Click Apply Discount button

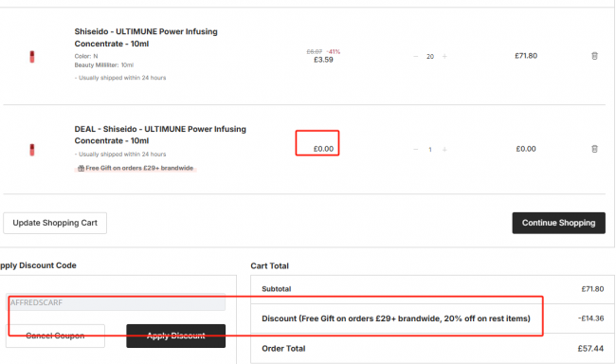pos(176,336)
